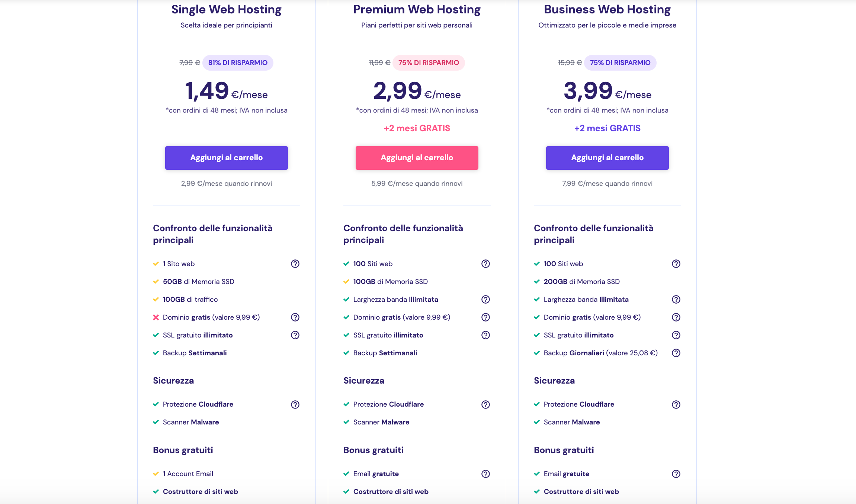Open help icon for Premium Larghezza banda Illimitata
The height and width of the screenshot is (504, 856).
point(485,299)
